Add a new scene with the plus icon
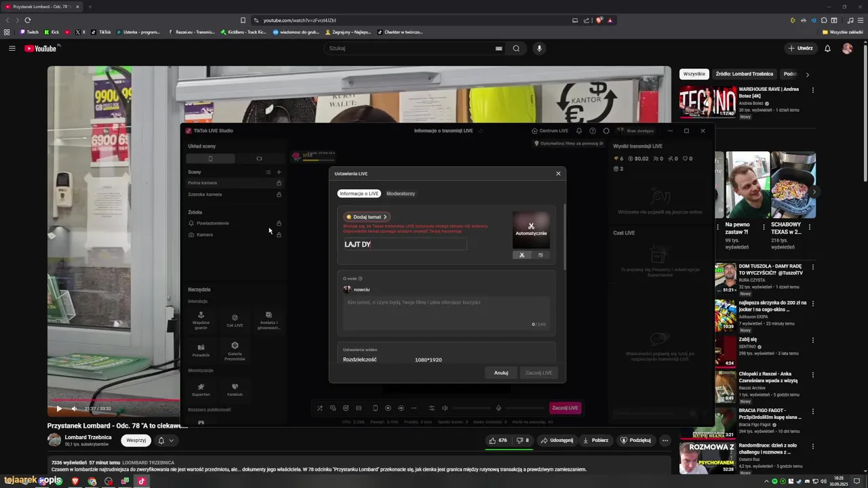This screenshot has width=868, height=488. (279, 172)
